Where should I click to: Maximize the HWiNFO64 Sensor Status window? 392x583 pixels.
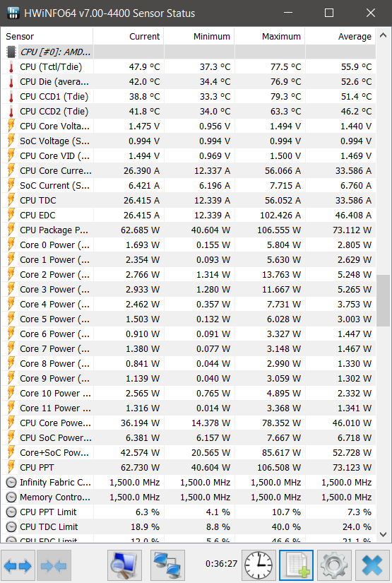point(329,13)
